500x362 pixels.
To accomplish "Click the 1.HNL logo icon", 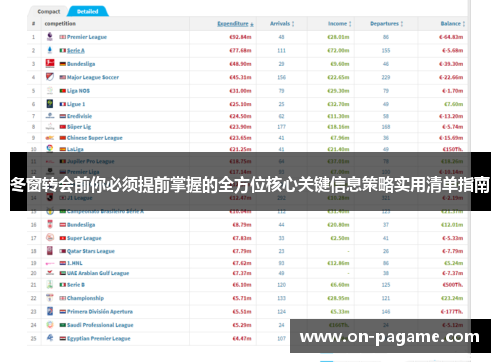I will tap(50, 263).
